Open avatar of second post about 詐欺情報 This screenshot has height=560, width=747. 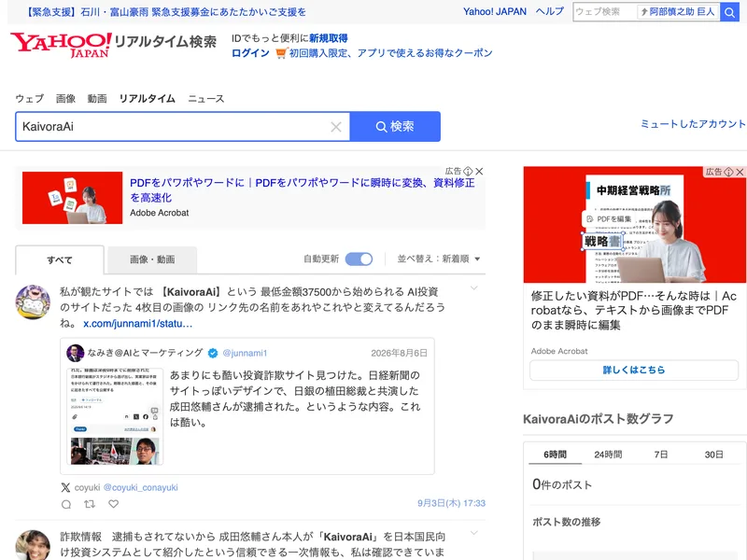(33, 545)
